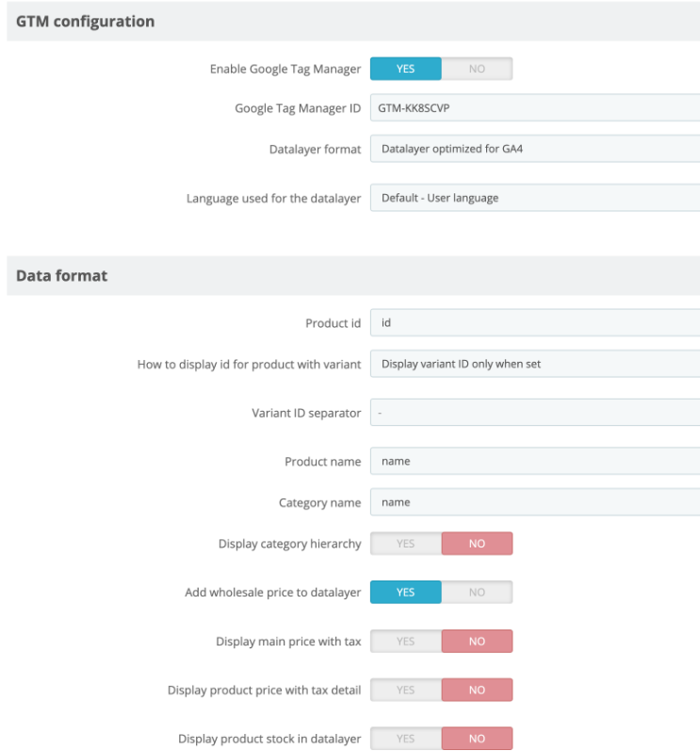
Task: Enable Display category hierarchy with YES
Action: (x=405, y=544)
